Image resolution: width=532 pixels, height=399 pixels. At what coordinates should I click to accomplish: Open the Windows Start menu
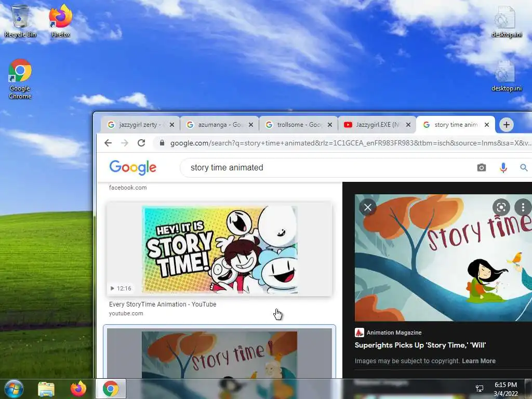click(14, 389)
